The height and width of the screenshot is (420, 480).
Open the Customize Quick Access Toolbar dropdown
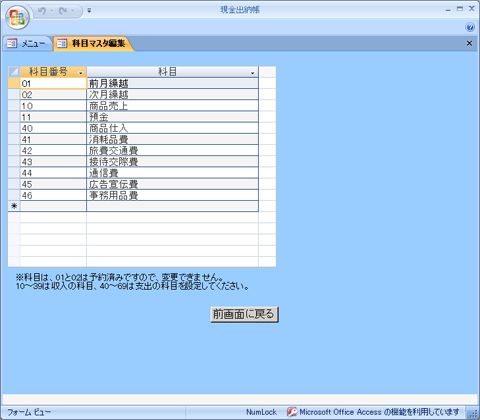coord(89,11)
